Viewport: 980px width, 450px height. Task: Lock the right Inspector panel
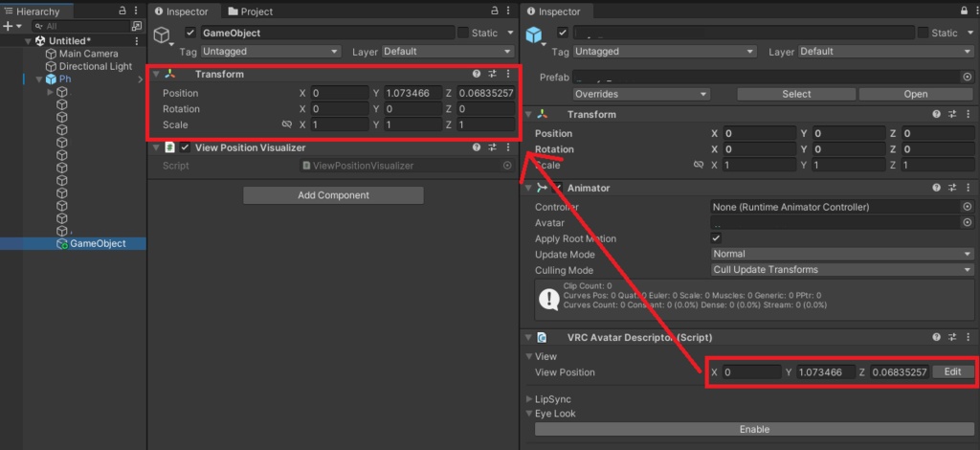point(964,11)
